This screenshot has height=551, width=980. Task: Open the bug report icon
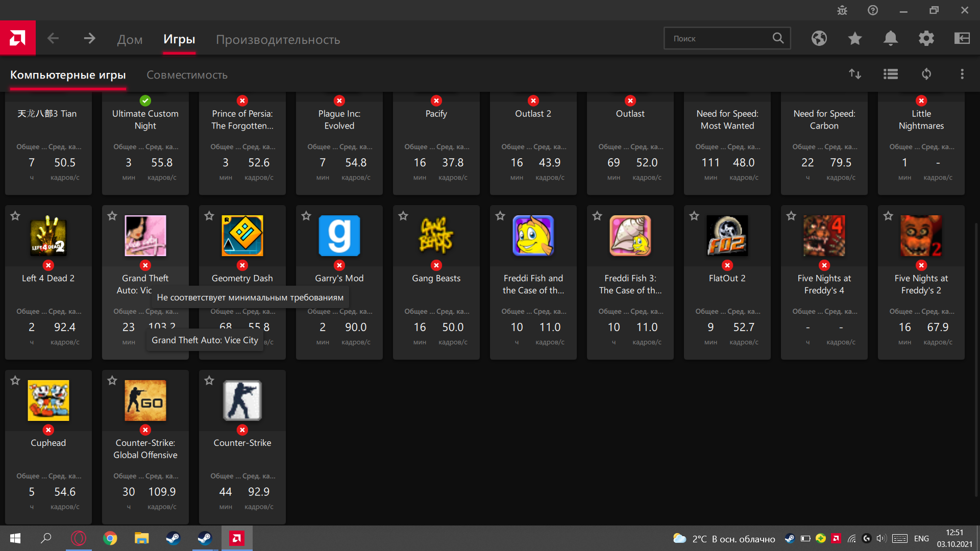coord(842,10)
